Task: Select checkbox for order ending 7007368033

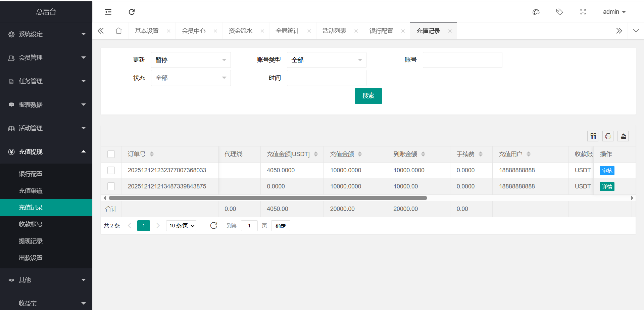Action: click(x=111, y=170)
